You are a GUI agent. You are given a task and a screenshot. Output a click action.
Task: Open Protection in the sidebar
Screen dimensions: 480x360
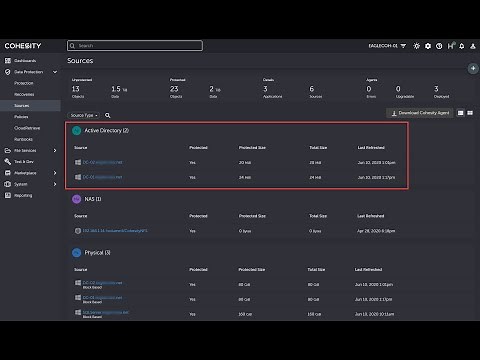[24, 83]
